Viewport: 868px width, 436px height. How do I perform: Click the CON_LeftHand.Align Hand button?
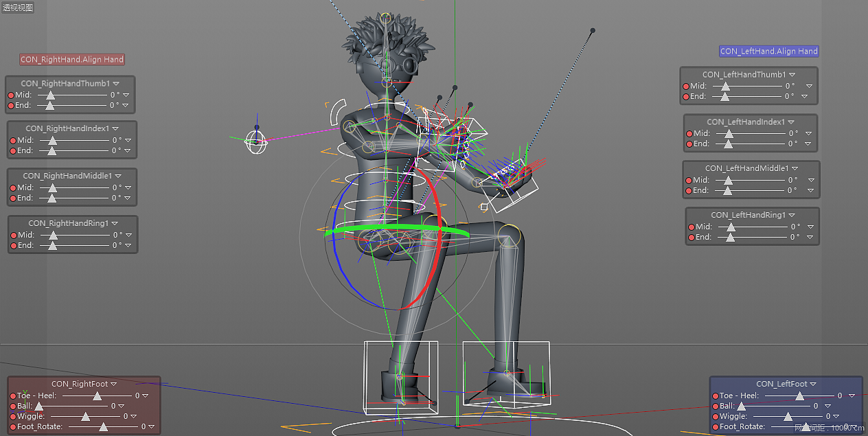(x=769, y=51)
